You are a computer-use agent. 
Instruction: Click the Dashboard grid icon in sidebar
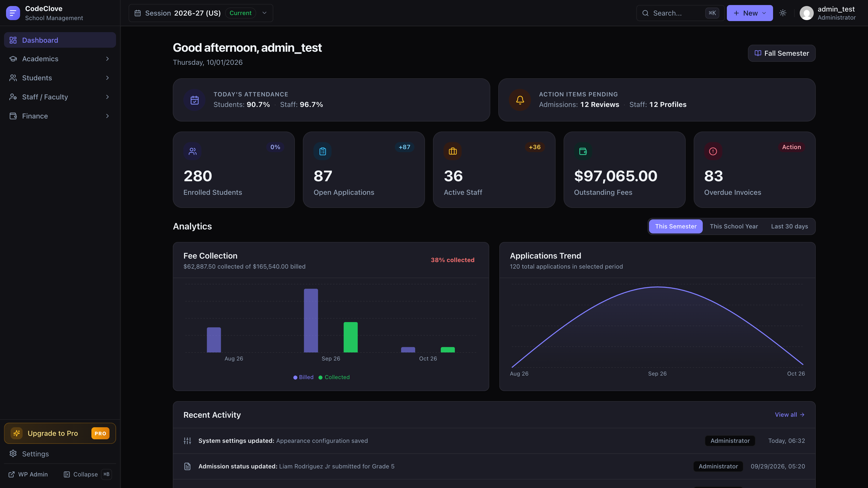click(13, 40)
